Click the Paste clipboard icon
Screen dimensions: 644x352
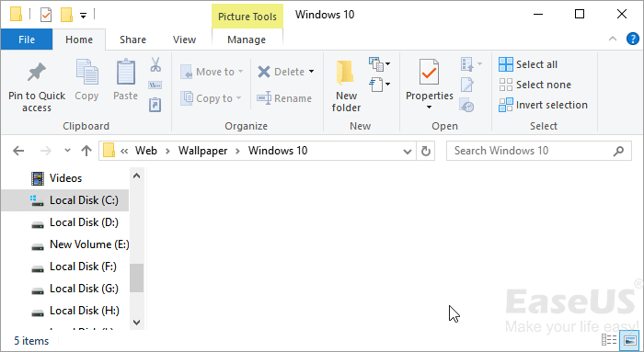pyautogui.click(x=126, y=72)
